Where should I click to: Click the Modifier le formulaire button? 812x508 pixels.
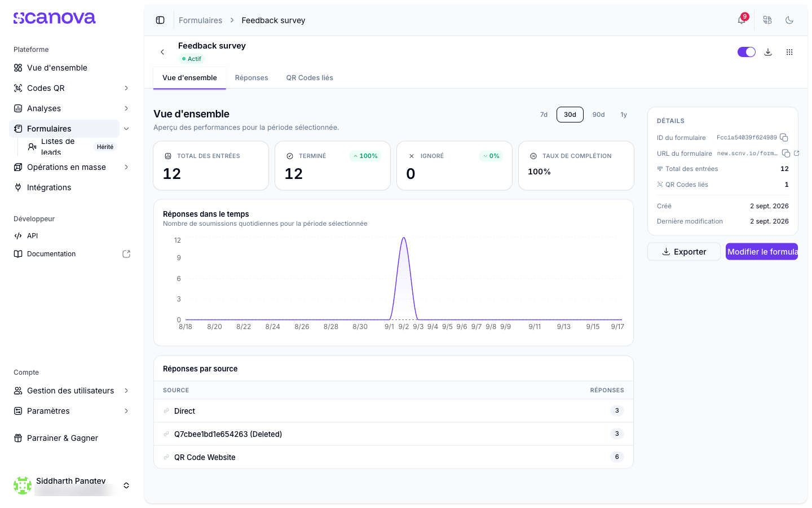762,252
